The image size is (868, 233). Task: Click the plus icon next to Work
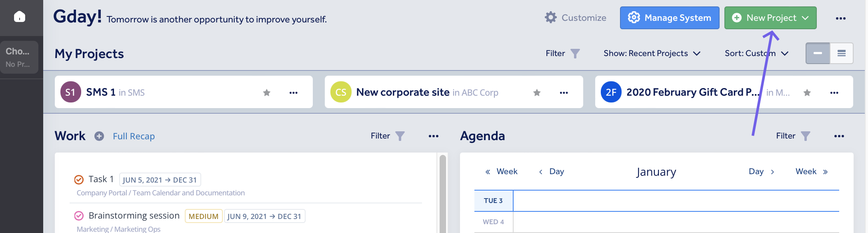coord(99,136)
